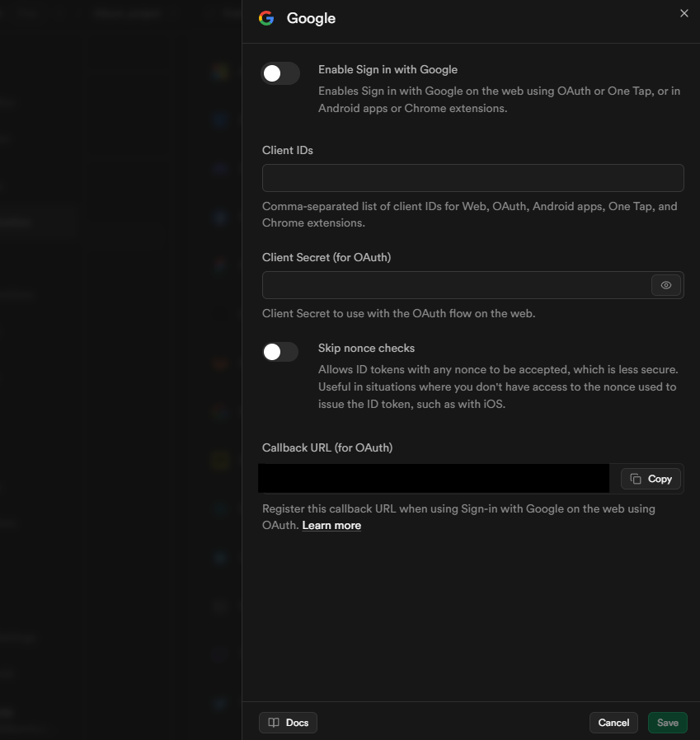Select the redacted Callback URL field
The width and height of the screenshot is (700, 740).
point(434,479)
